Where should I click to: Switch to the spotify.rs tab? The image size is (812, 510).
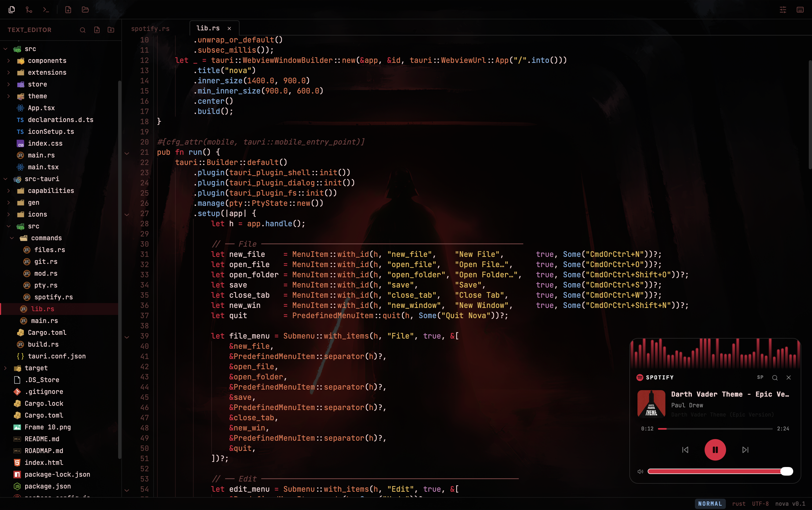(150, 29)
